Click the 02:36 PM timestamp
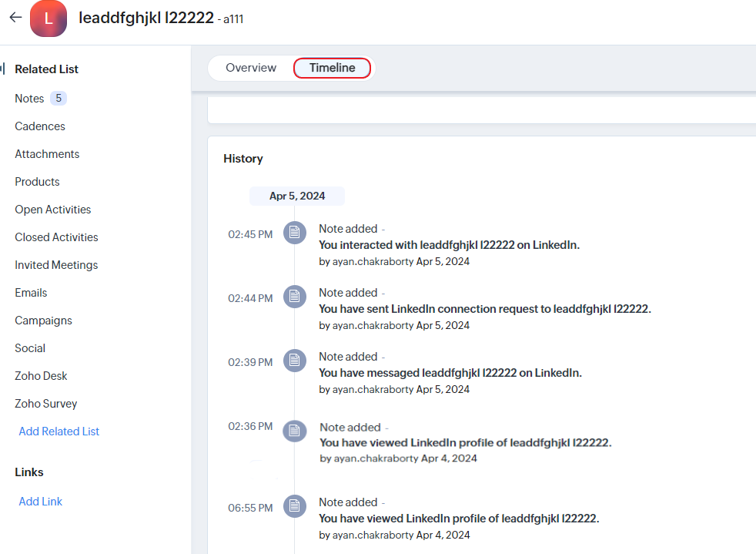 click(250, 426)
